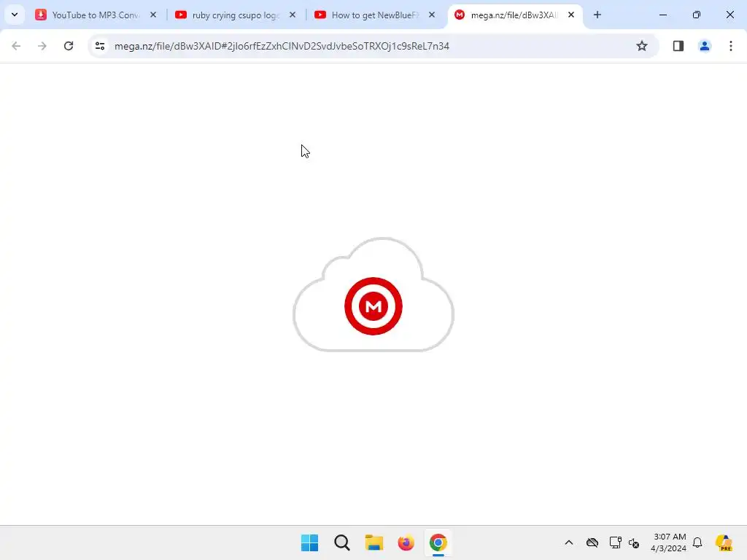Viewport: 747px width, 560px height.
Task: Open the Chrome profile avatar
Action: 705,46
